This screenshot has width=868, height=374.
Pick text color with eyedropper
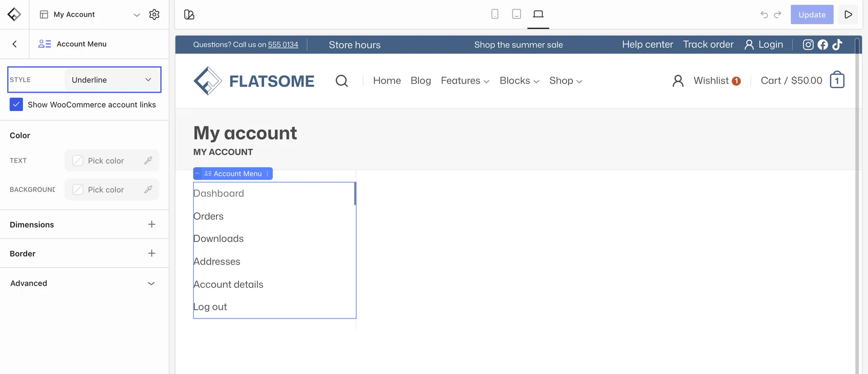148,160
